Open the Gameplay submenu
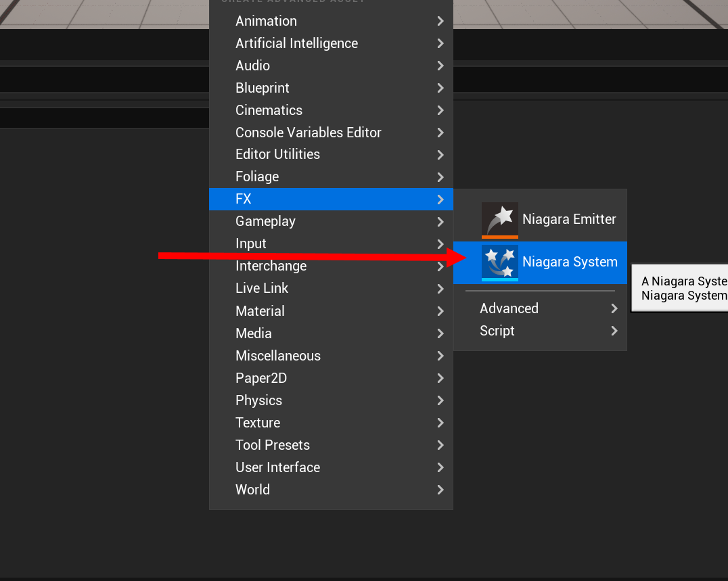The height and width of the screenshot is (581, 728). pyautogui.click(x=331, y=221)
